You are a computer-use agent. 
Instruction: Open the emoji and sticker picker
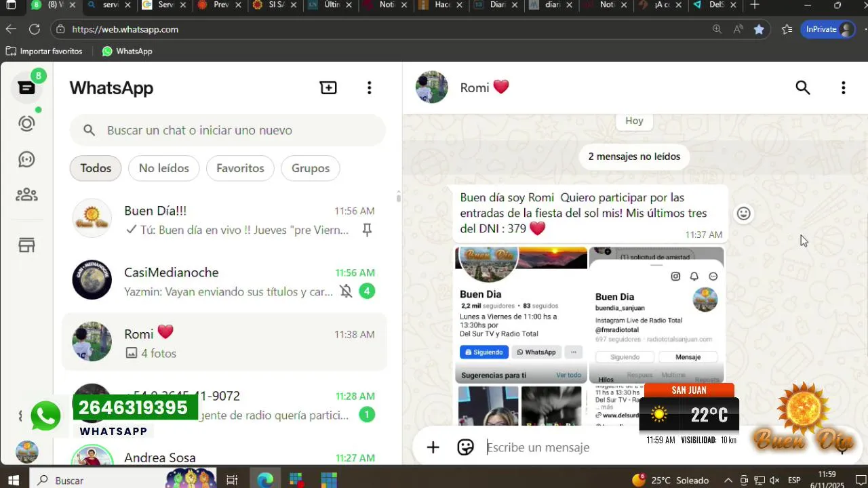465,447
